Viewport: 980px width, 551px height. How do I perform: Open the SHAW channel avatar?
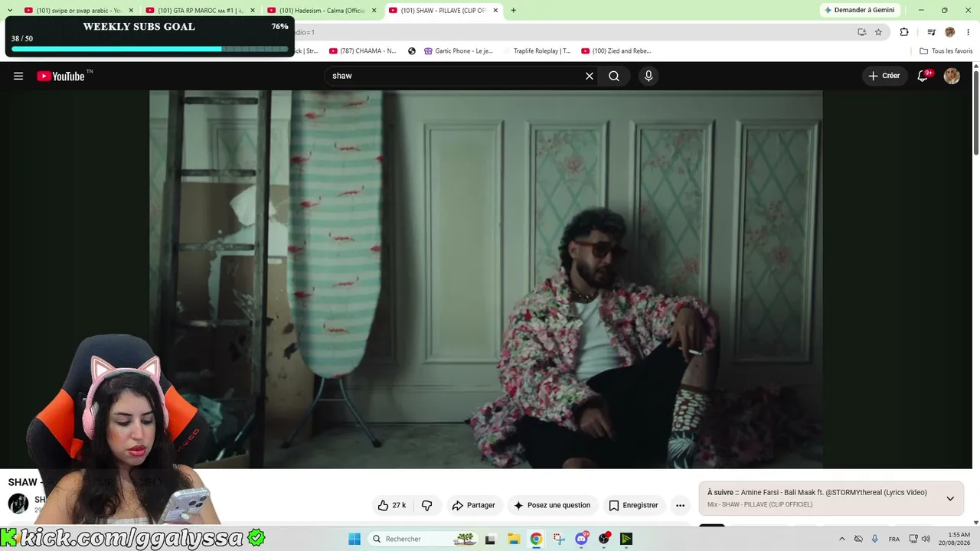click(x=18, y=504)
